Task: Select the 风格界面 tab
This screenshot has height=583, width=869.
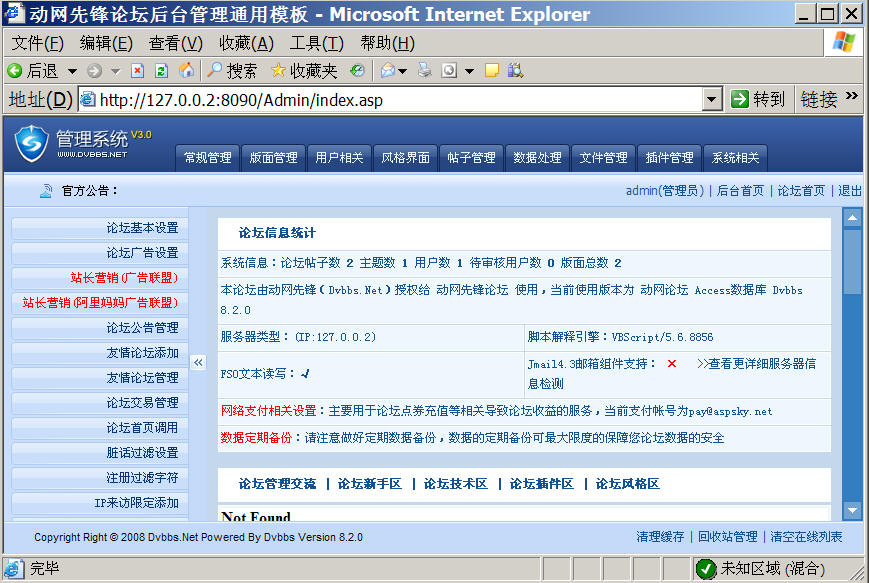Action: click(x=405, y=158)
